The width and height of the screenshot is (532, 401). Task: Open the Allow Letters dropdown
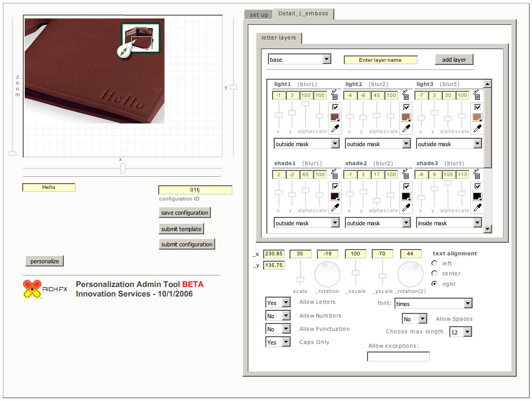[278, 302]
